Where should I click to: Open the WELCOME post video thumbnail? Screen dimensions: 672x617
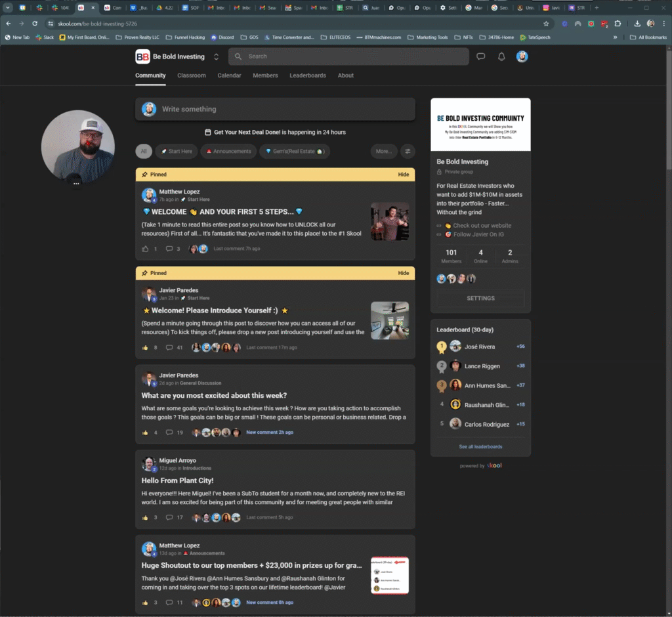click(x=390, y=221)
